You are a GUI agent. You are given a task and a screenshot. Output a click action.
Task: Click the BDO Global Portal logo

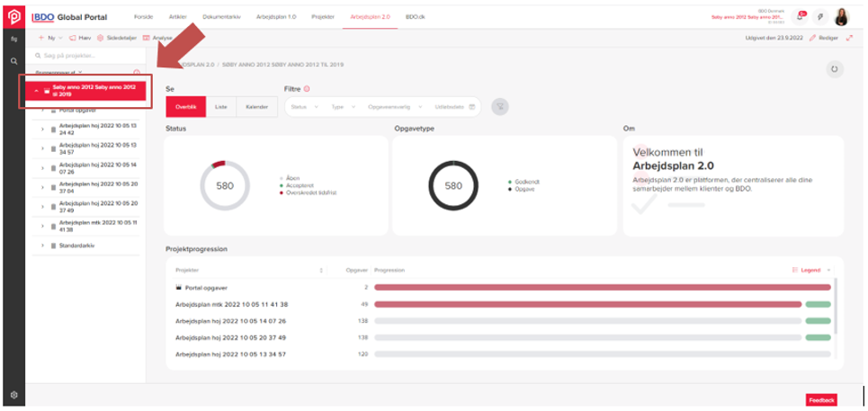click(69, 17)
